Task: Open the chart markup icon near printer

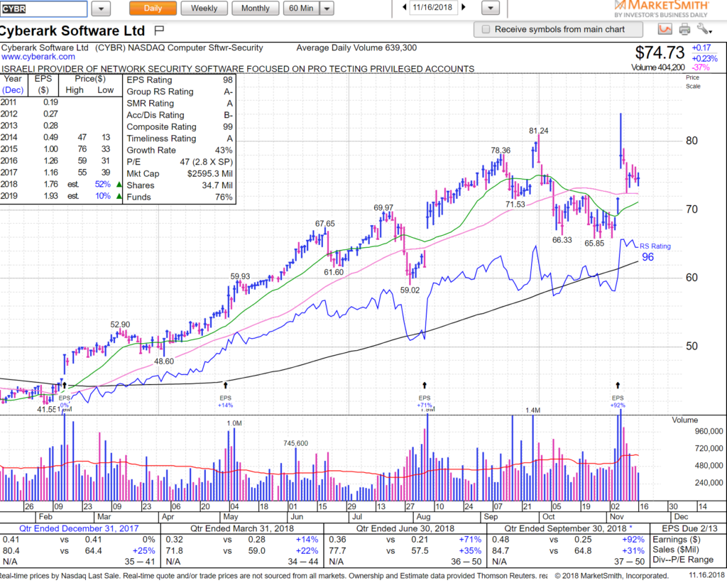Action: click(x=665, y=29)
